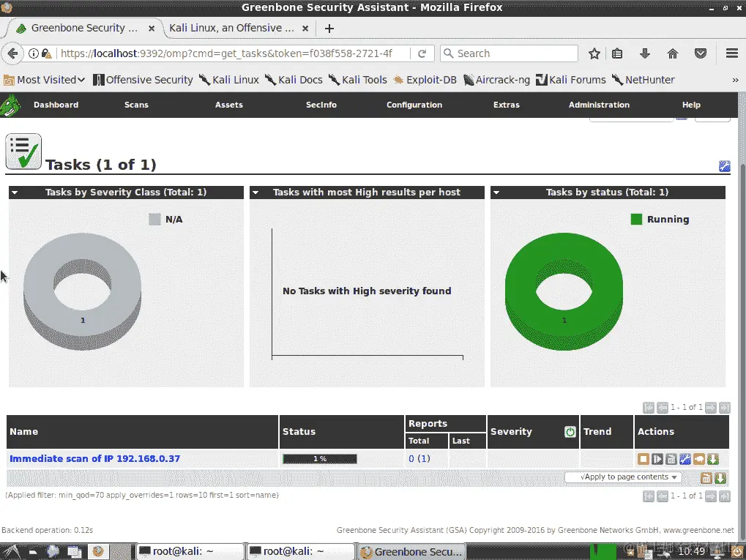746x560 pixels.
Task: Toggle N/A legend in severity chart
Action: coord(165,220)
